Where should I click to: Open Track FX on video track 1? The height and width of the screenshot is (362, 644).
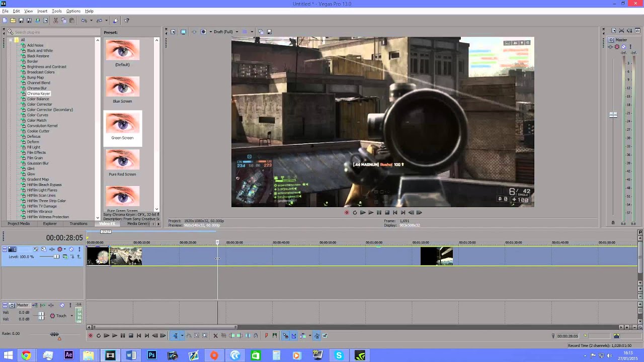click(52, 249)
